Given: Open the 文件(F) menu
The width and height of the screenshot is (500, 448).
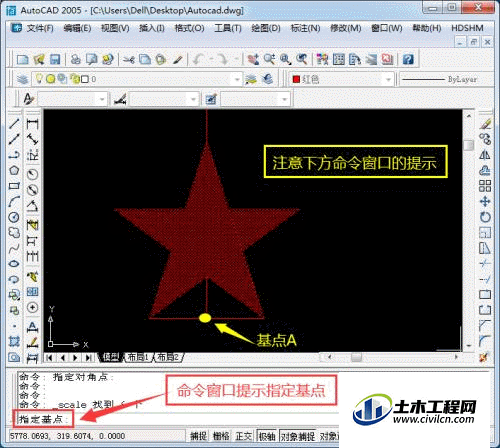Looking at the screenshot, I should click(40, 28).
